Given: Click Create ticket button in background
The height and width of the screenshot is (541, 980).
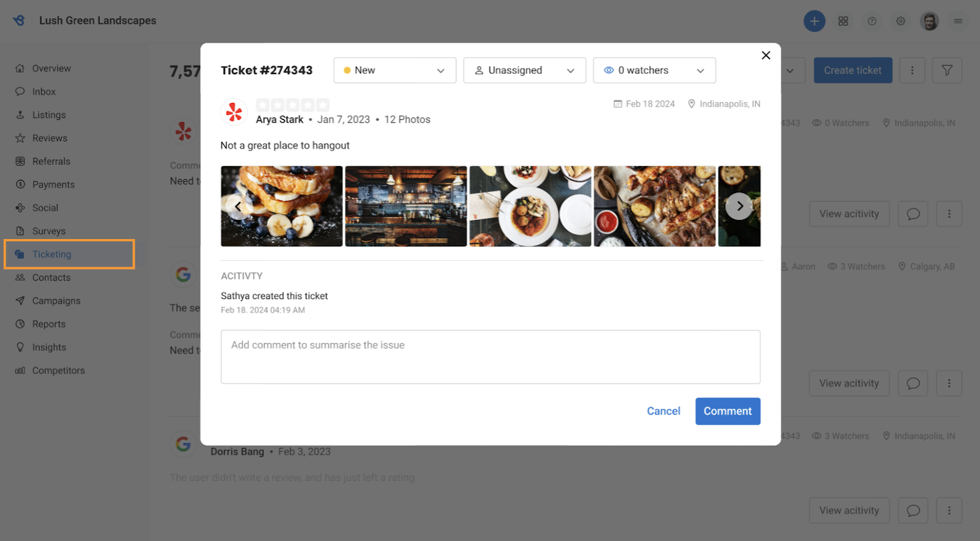Looking at the screenshot, I should [x=853, y=70].
